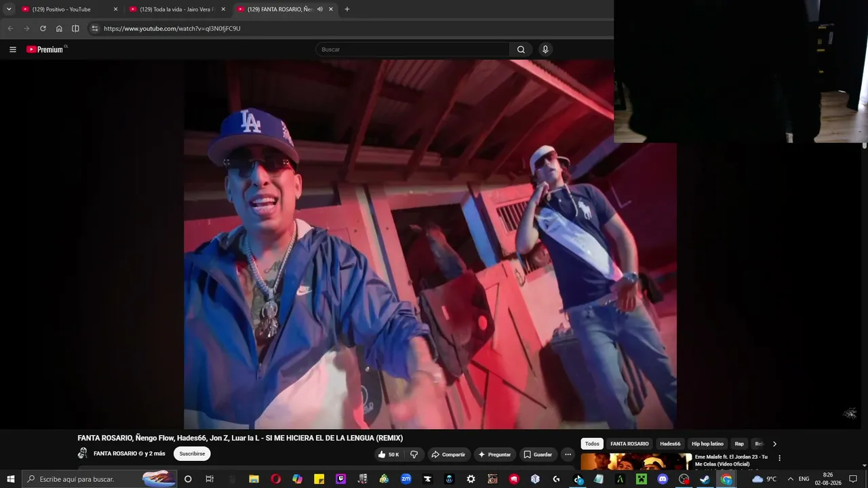Subscribe to FANTA ROSARIO with Suscribirse
This screenshot has width=868, height=488.
[x=192, y=453]
